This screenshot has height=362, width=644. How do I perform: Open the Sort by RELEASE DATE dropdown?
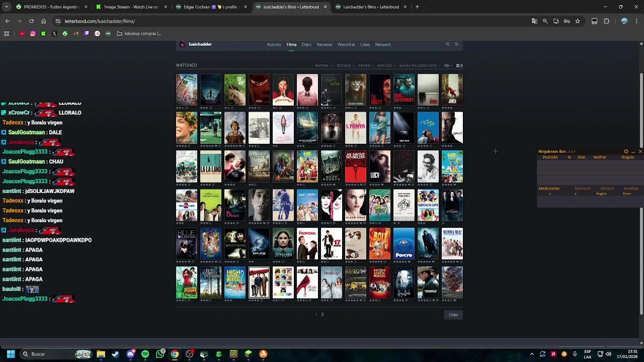click(x=420, y=65)
